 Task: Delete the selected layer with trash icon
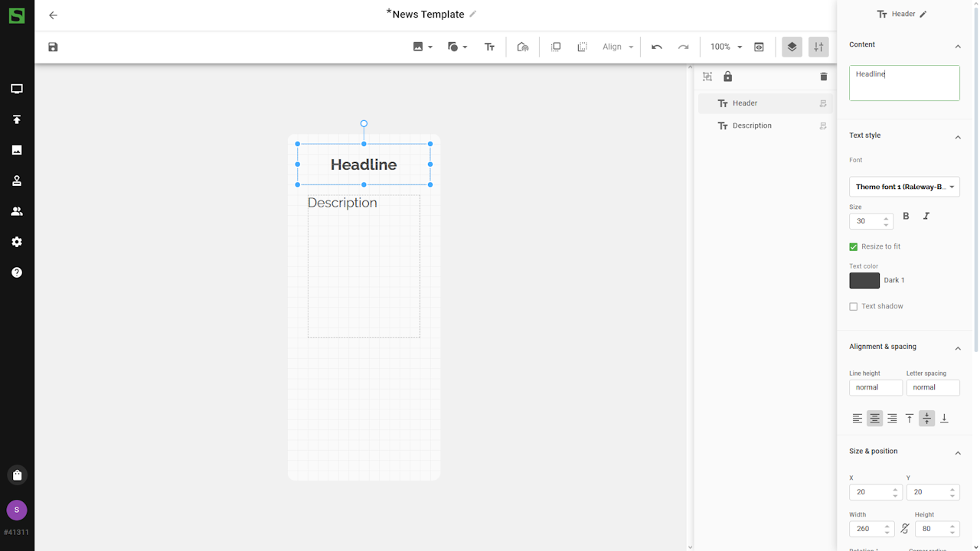(x=823, y=77)
